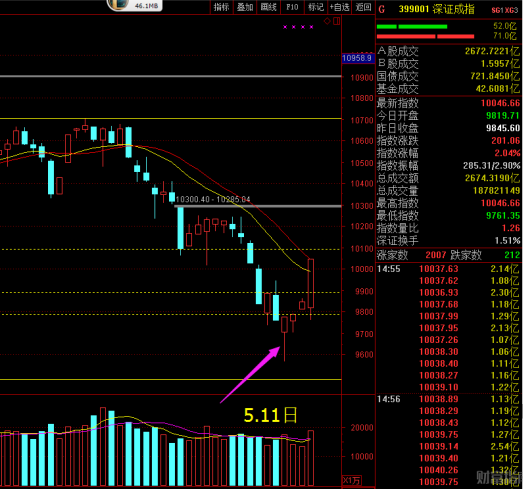The width and height of the screenshot is (523, 490).
Task: Click the 标记 mark button
Action: point(316,7)
